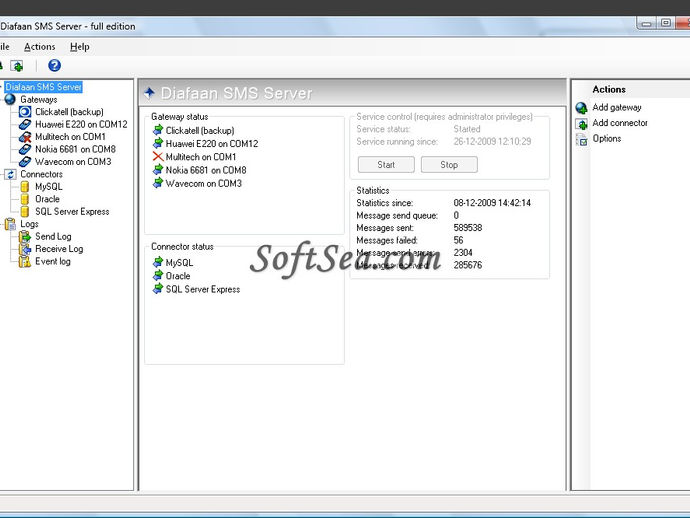Click Statistics since date 08-12-2009 14:42:14

(x=492, y=203)
